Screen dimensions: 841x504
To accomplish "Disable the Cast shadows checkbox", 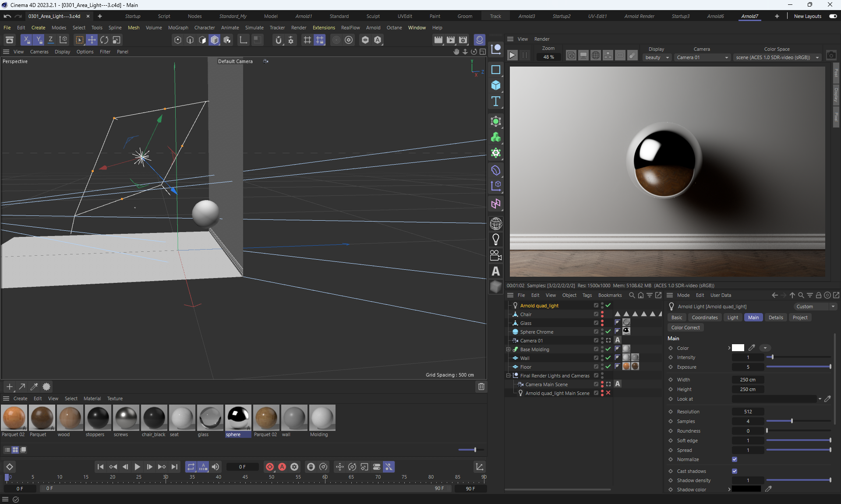I will click(735, 471).
